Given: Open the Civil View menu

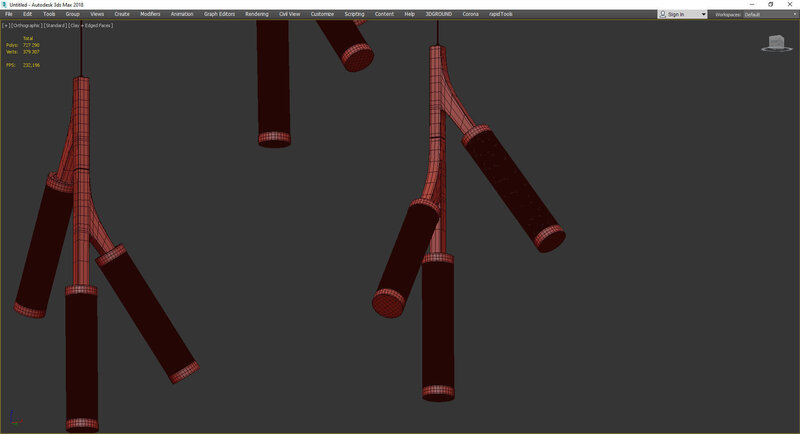Looking at the screenshot, I should (289, 14).
